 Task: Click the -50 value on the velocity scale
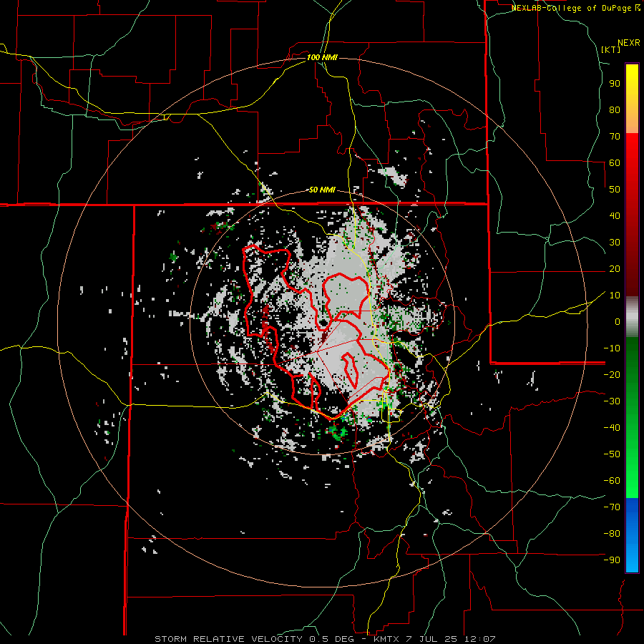tap(612, 454)
